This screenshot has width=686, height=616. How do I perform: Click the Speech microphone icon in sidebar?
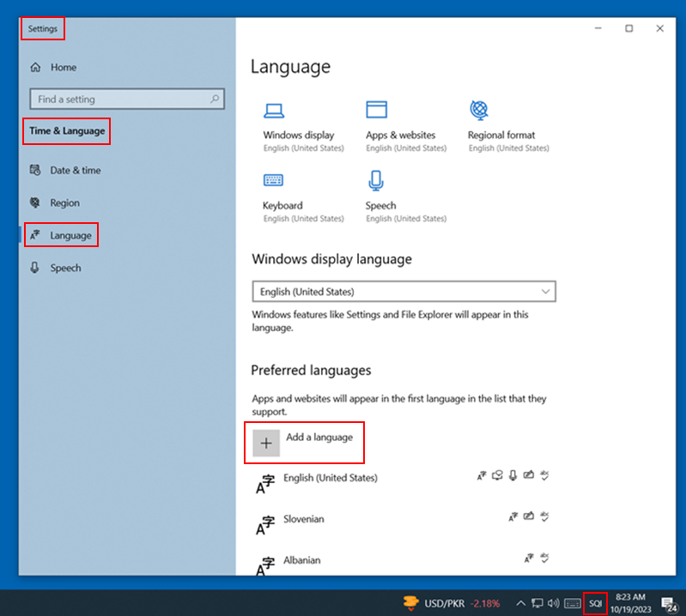coord(35,268)
